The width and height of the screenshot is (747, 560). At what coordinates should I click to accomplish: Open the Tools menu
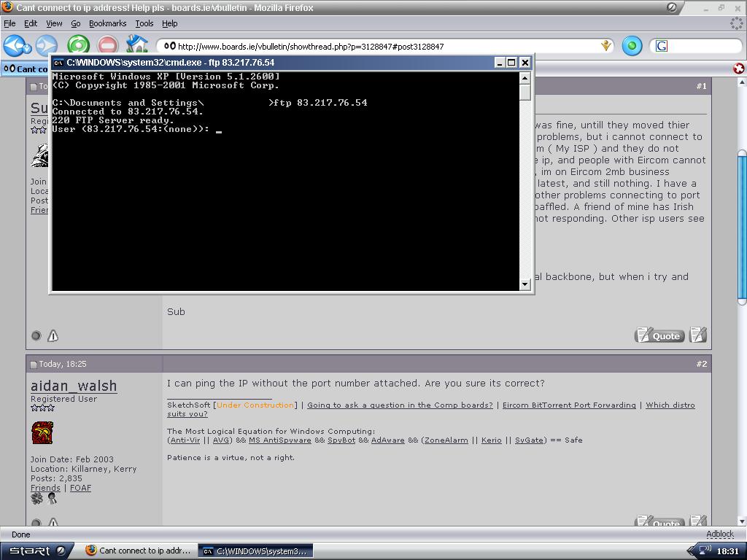pyautogui.click(x=144, y=23)
